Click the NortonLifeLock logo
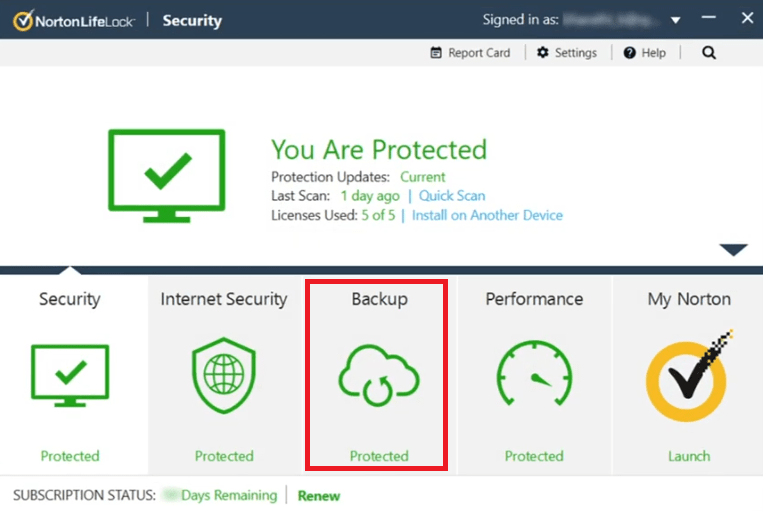763x511 pixels. pos(73,20)
